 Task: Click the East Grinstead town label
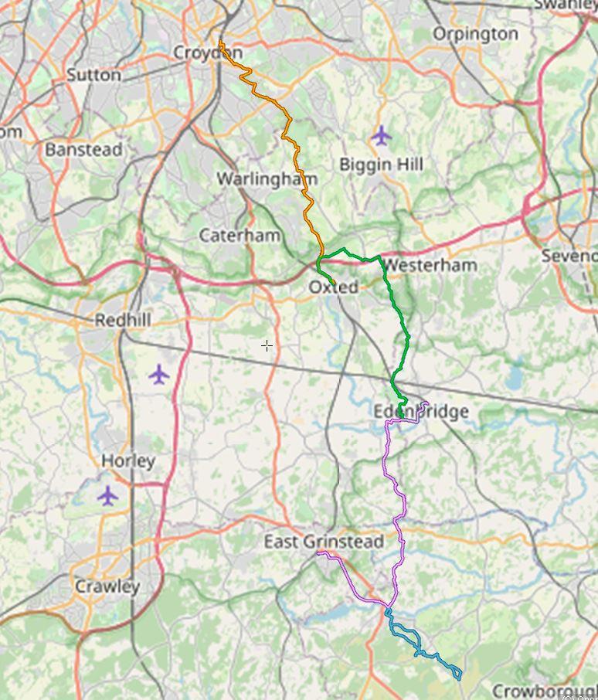click(x=324, y=542)
